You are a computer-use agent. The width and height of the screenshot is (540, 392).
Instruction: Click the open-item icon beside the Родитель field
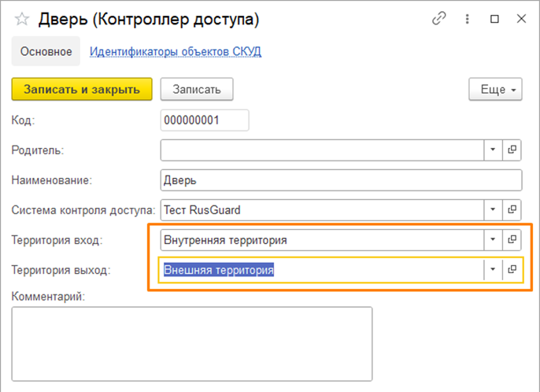(512, 150)
